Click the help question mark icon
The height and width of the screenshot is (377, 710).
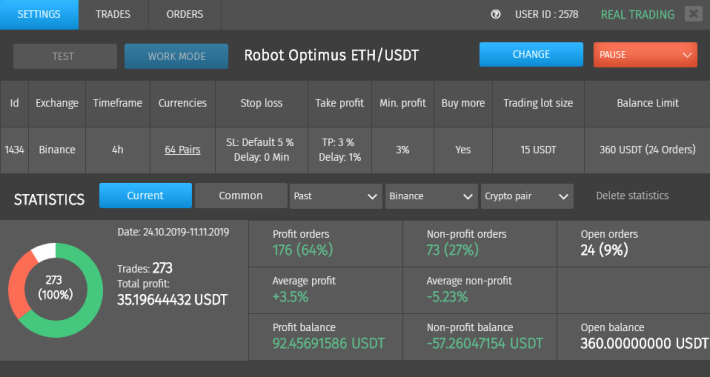pyautogui.click(x=496, y=14)
